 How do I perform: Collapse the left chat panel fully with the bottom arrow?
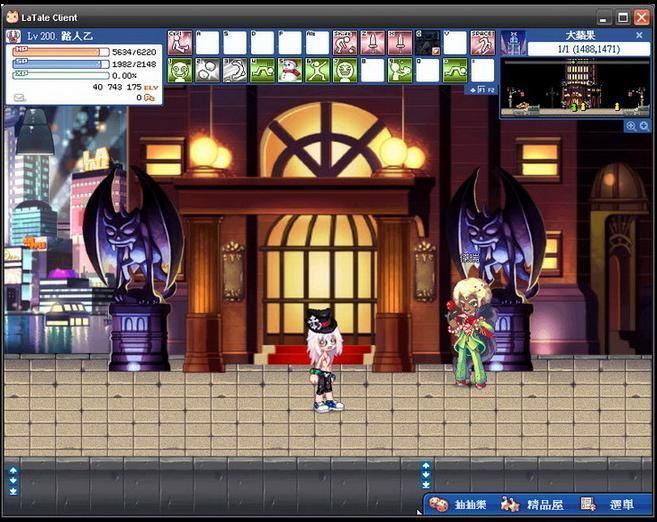click(13, 491)
